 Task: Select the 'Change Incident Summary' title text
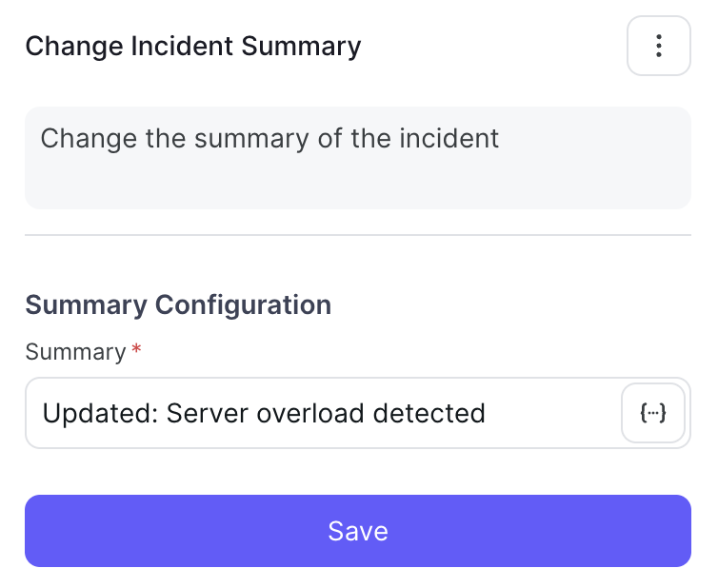[x=192, y=47]
